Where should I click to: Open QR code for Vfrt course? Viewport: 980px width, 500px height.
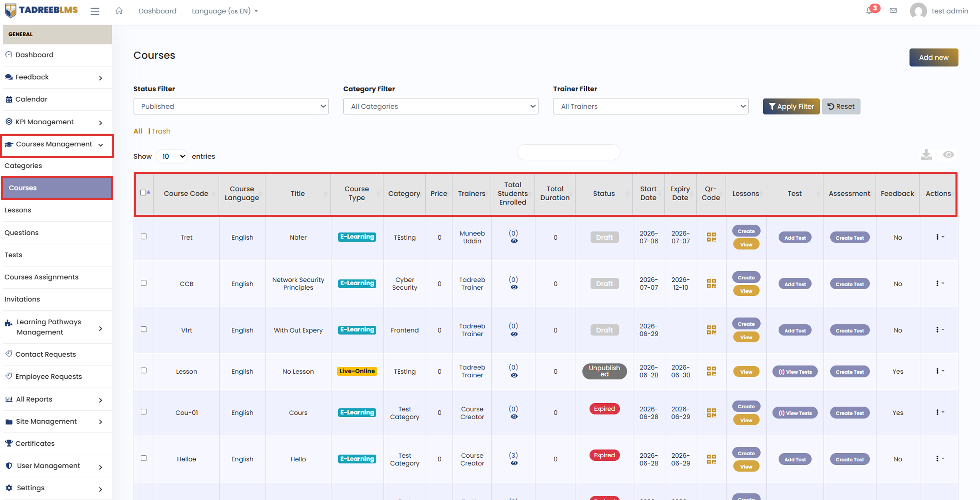[x=711, y=330]
